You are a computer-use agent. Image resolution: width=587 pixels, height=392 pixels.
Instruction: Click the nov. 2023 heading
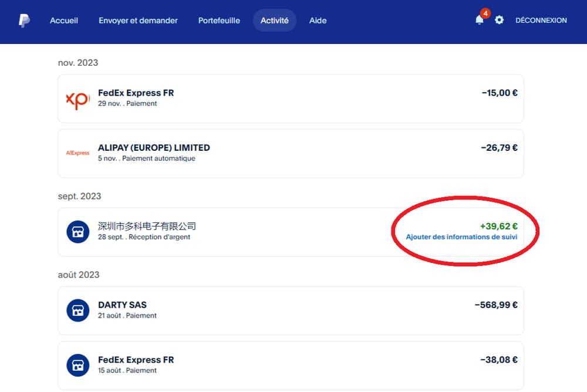pyautogui.click(x=78, y=63)
